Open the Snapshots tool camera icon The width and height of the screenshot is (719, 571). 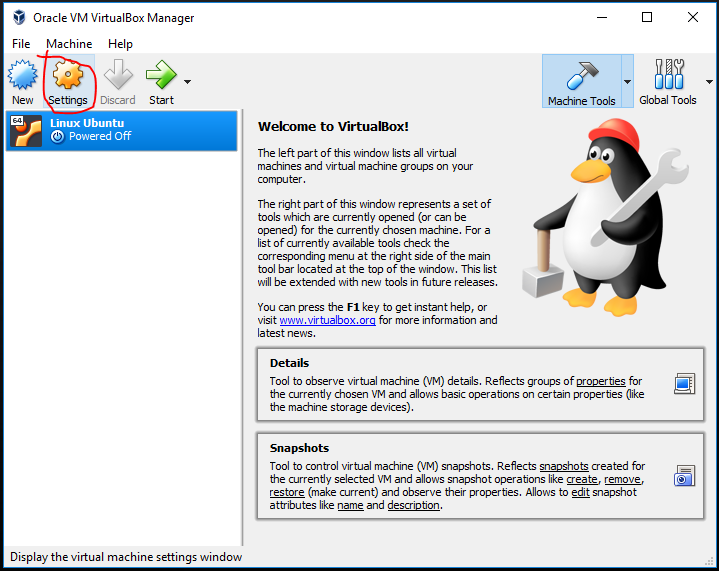point(685,476)
